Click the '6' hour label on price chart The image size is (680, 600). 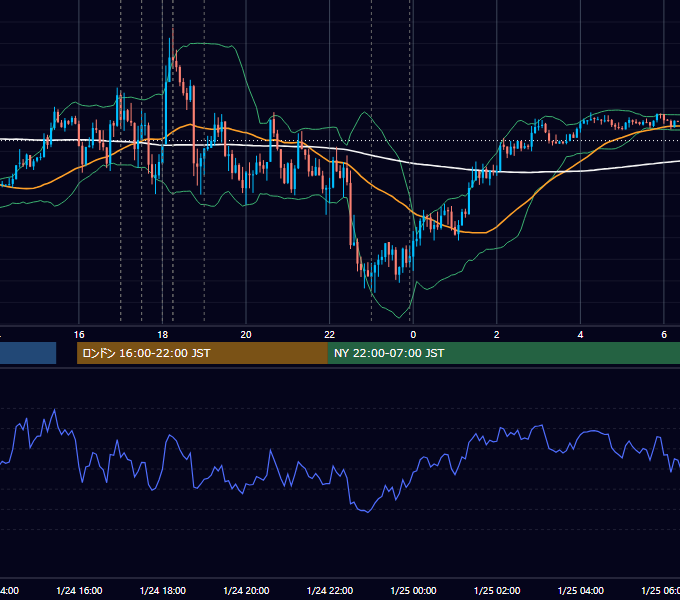(664, 335)
